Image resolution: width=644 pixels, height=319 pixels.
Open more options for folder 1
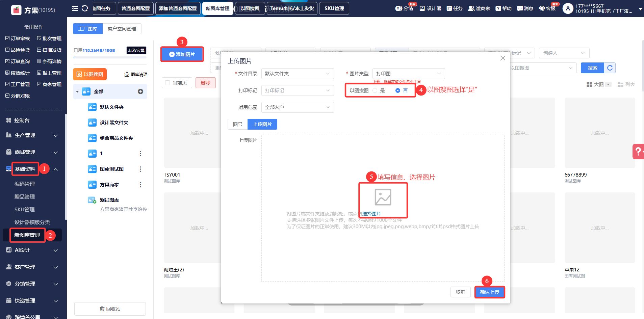140,154
